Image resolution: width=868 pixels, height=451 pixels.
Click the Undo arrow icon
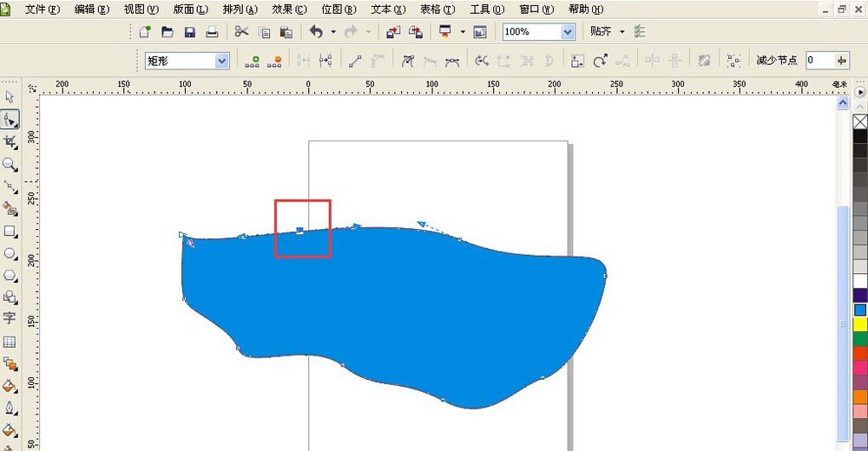tap(316, 31)
